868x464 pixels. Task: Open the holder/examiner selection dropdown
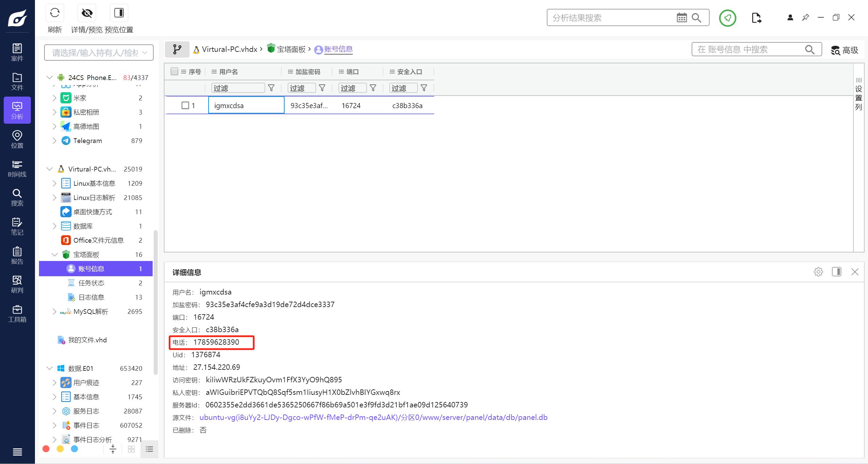[x=99, y=53]
